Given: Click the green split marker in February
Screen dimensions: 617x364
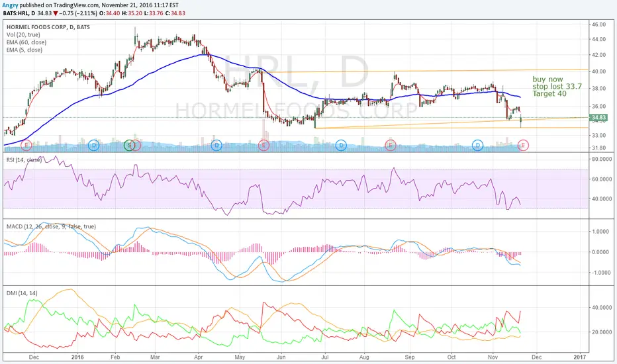Looking at the screenshot, I should click(129, 145).
